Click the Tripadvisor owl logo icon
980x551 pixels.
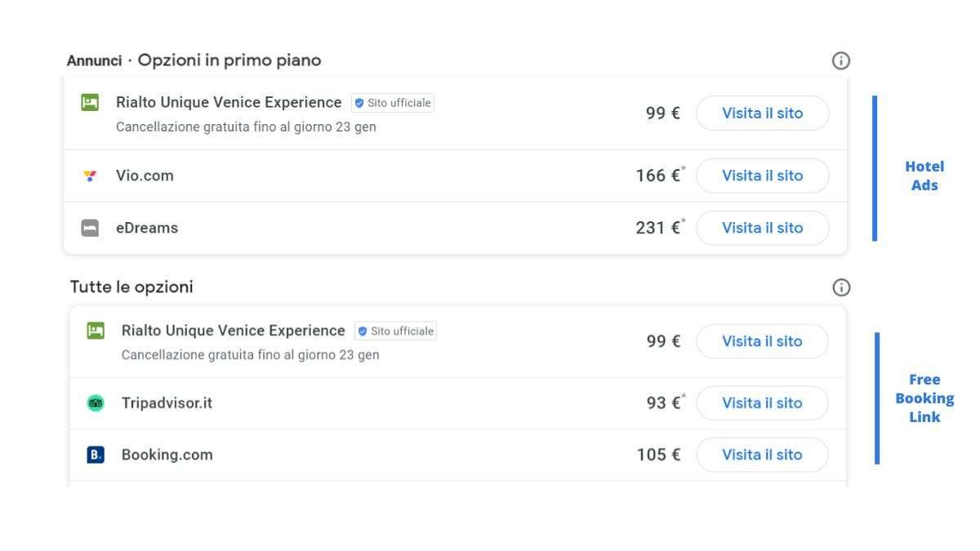coord(96,403)
